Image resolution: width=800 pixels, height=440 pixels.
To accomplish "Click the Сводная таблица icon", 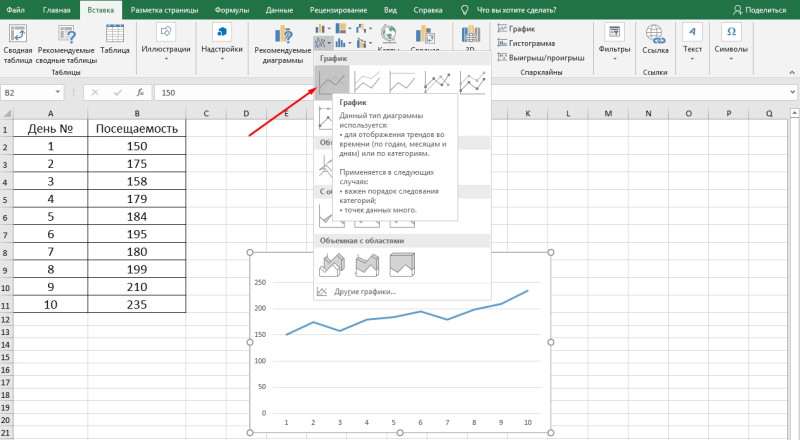I will (x=18, y=33).
